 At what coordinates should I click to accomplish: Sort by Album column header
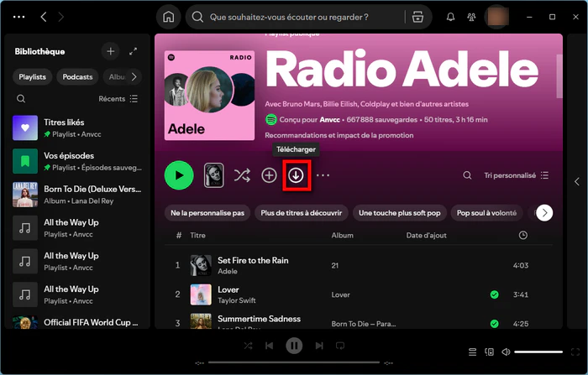pos(342,235)
